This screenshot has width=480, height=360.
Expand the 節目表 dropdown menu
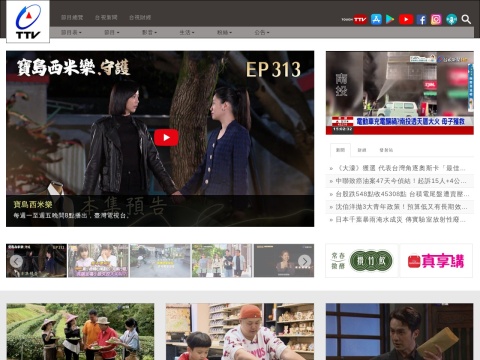coord(71,32)
